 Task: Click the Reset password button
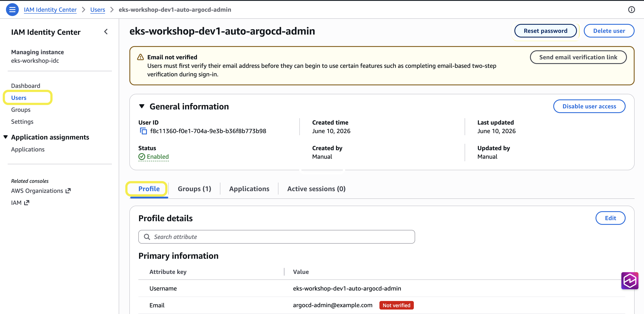pos(545,31)
